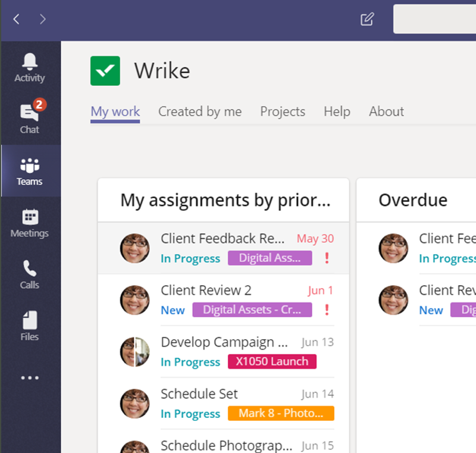The width and height of the screenshot is (476, 453).
Task: Click the green Wrike app logo
Action: coord(105,71)
